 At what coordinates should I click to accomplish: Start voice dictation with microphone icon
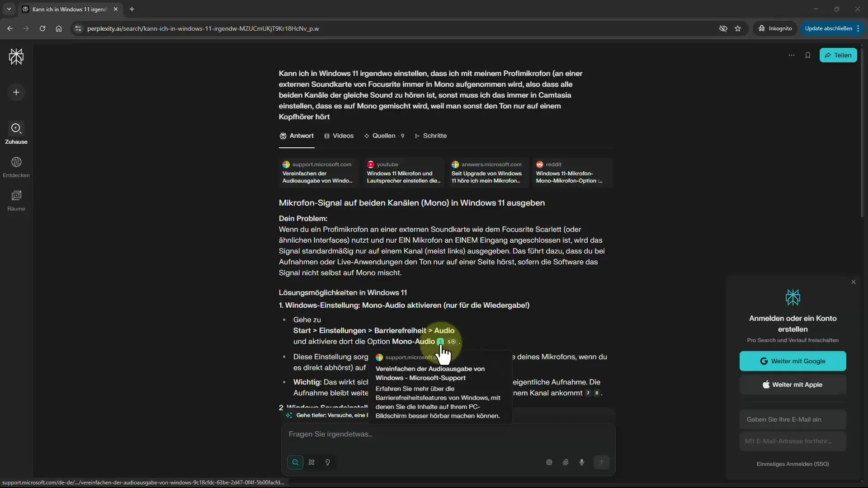click(x=582, y=462)
